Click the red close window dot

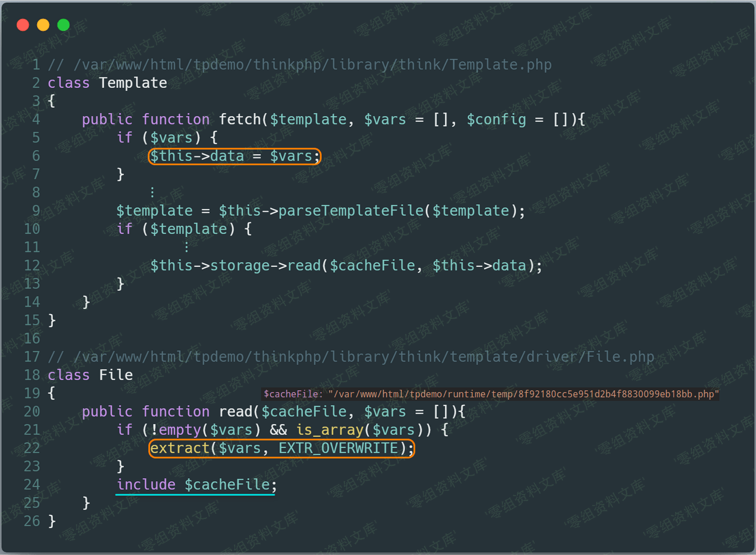click(23, 25)
